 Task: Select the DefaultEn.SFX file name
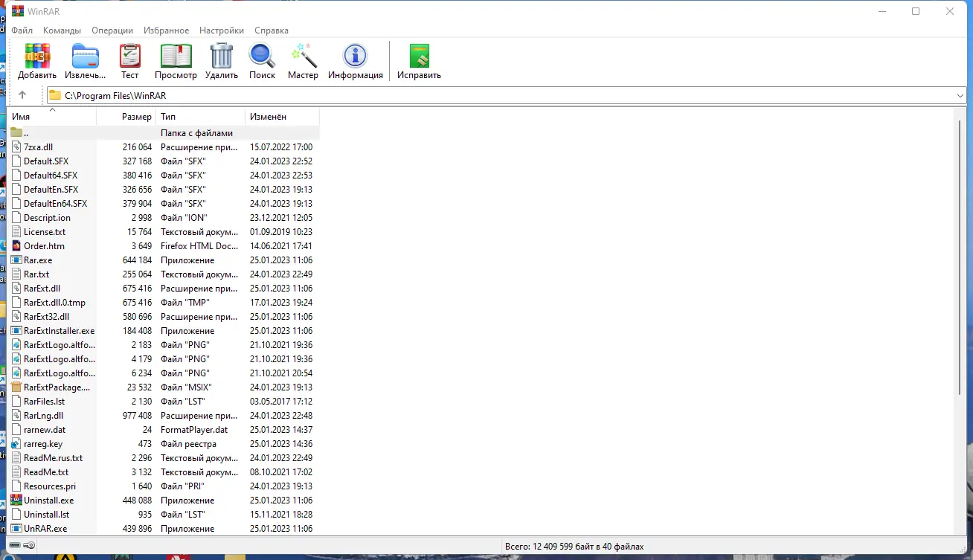pyautogui.click(x=51, y=190)
